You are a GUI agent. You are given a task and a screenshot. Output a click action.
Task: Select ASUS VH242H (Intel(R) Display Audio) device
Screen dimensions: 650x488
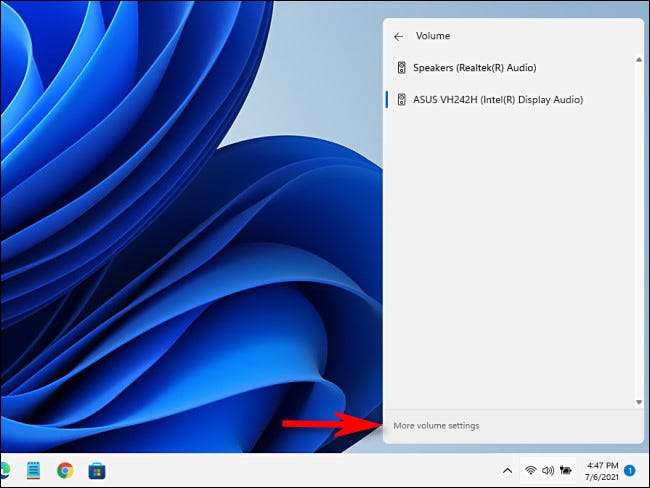(497, 100)
